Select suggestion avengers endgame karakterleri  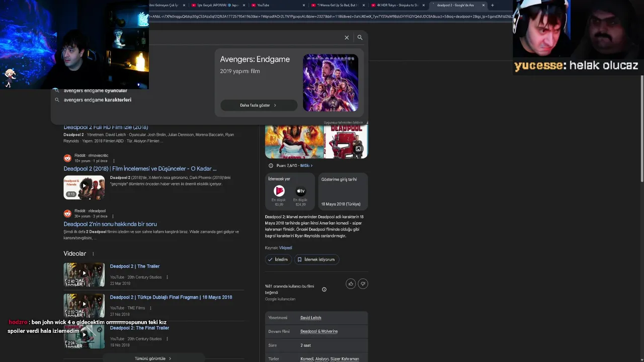click(98, 100)
